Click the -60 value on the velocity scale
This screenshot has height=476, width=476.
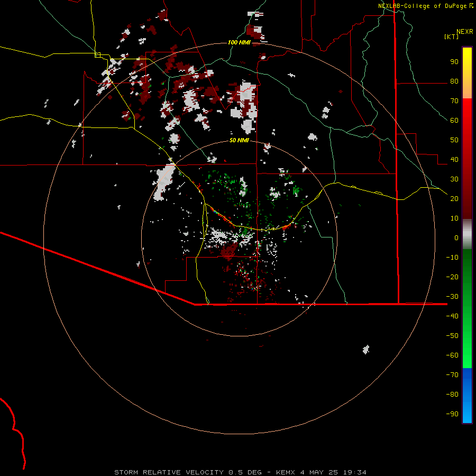point(452,355)
